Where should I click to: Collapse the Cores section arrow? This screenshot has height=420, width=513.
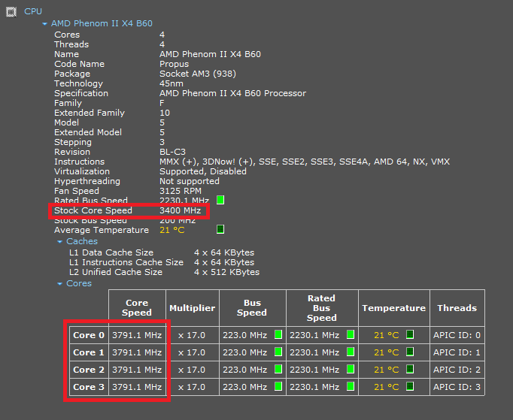point(59,284)
